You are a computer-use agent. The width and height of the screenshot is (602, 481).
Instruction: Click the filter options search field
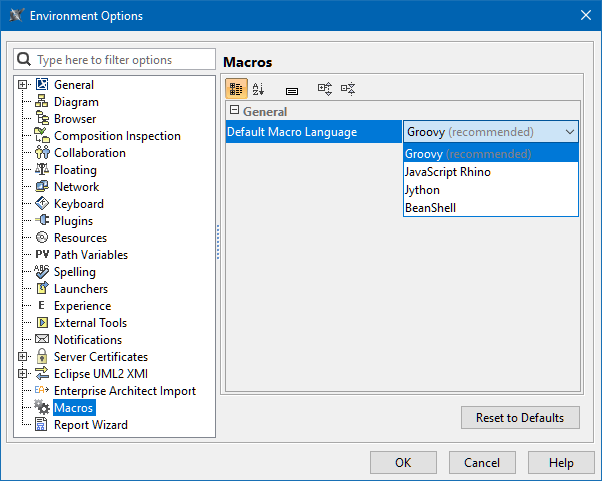(114, 60)
